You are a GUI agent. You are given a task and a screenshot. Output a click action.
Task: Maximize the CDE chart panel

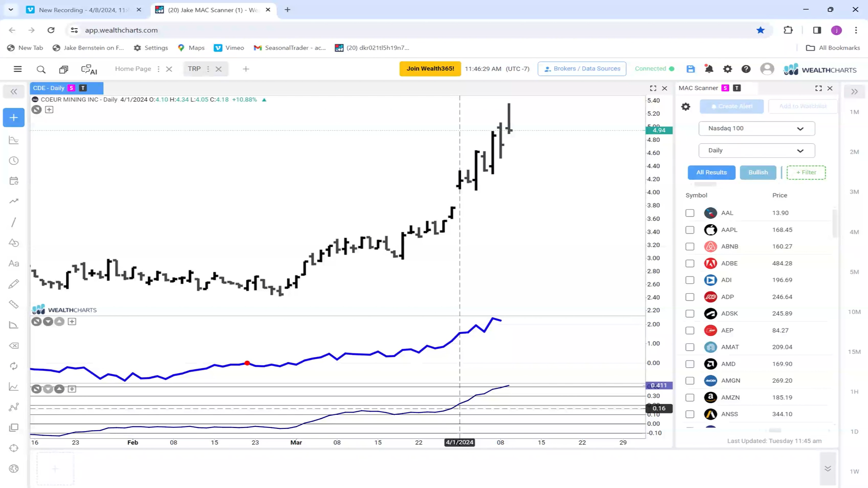pos(653,88)
